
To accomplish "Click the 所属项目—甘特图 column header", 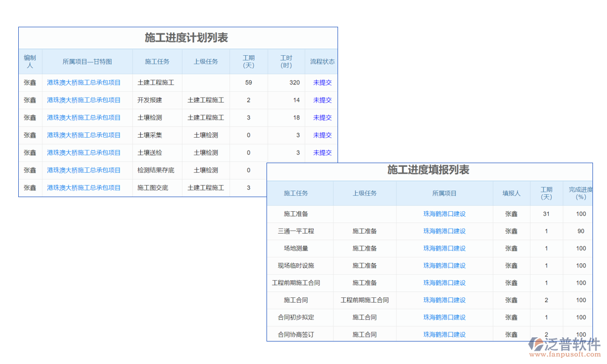I will click(x=87, y=62).
